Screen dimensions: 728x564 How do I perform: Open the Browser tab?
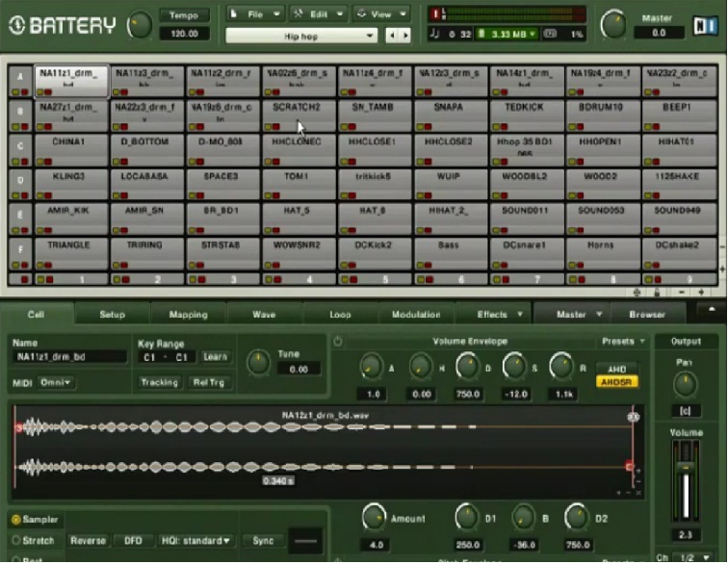tap(647, 315)
